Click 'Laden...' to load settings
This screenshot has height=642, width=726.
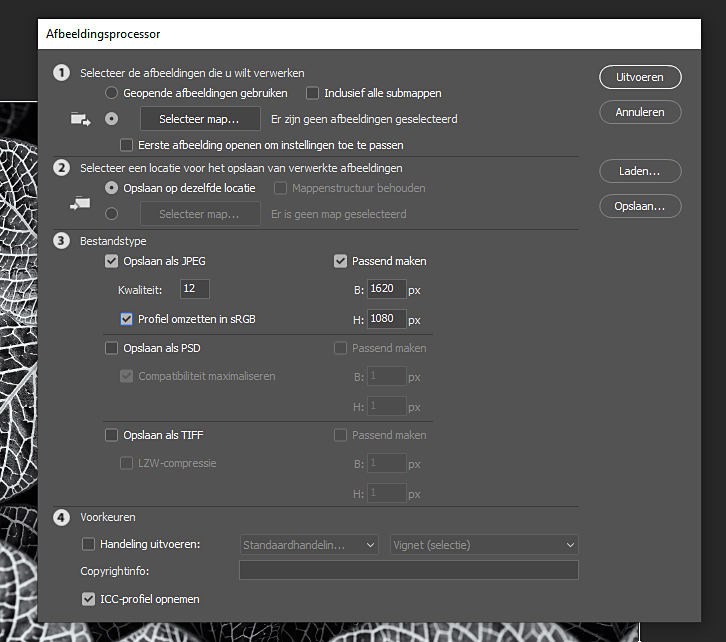640,171
